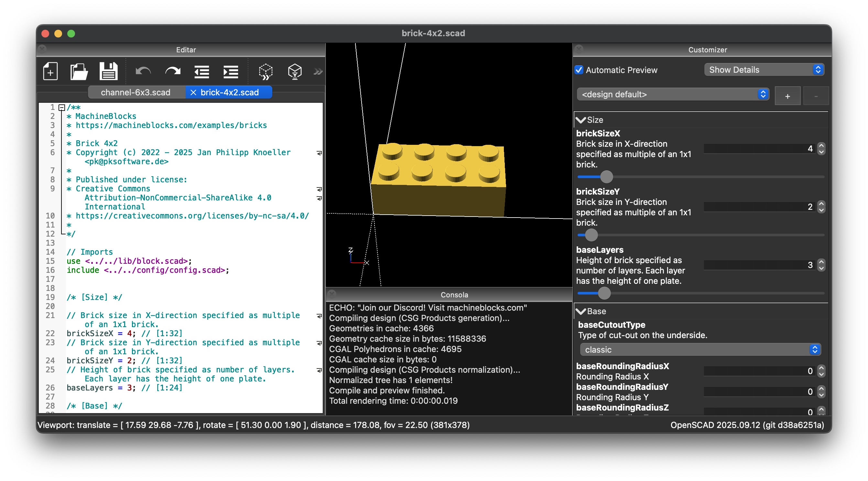Click the plus button to add preset
The width and height of the screenshot is (868, 481).
point(787,96)
